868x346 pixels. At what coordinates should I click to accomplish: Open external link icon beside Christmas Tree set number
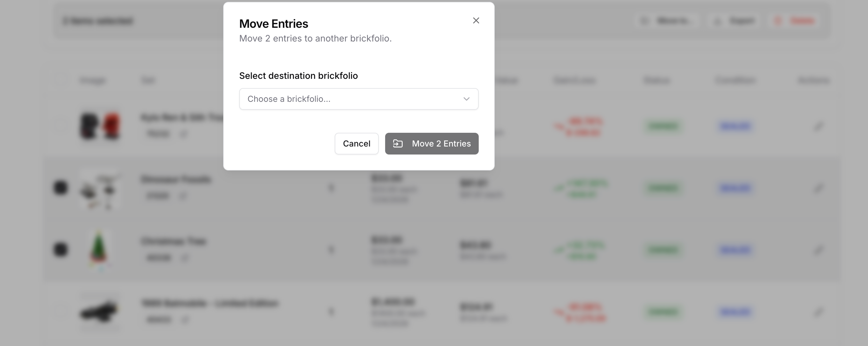pyautogui.click(x=185, y=258)
